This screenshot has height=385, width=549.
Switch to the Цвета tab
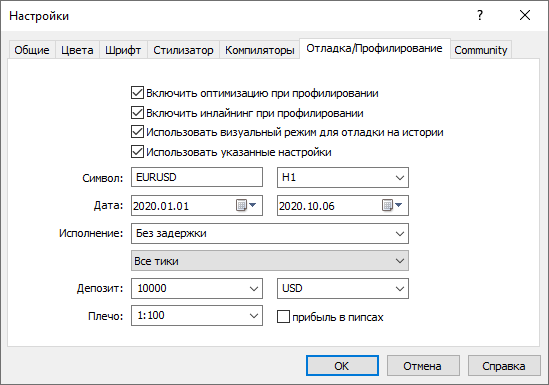(x=77, y=50)
